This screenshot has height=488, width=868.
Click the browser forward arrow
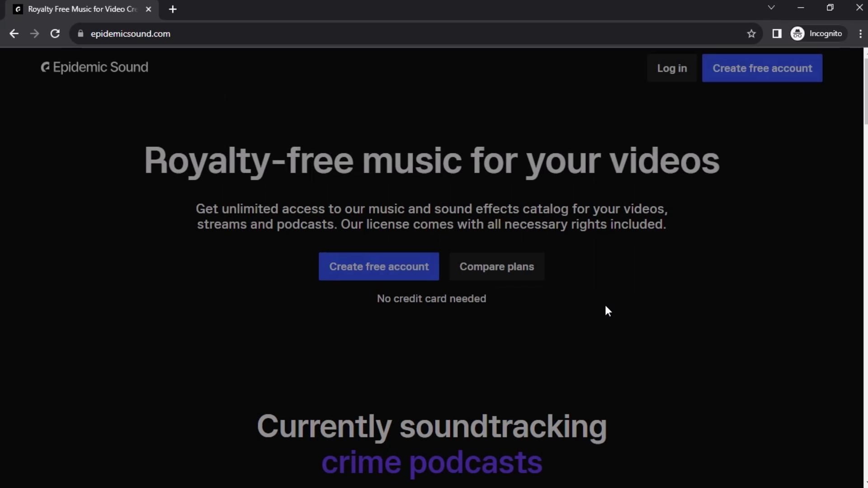click(x=34, y=34)
